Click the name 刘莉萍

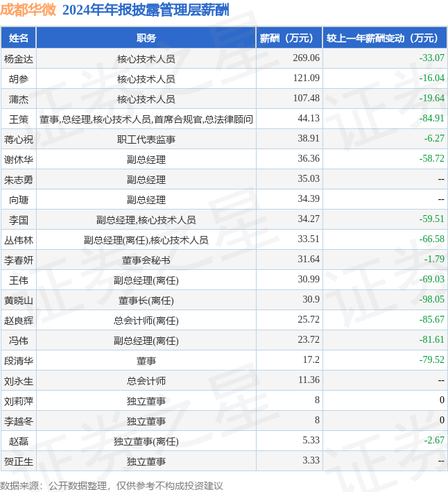click(x=19, y=401)
